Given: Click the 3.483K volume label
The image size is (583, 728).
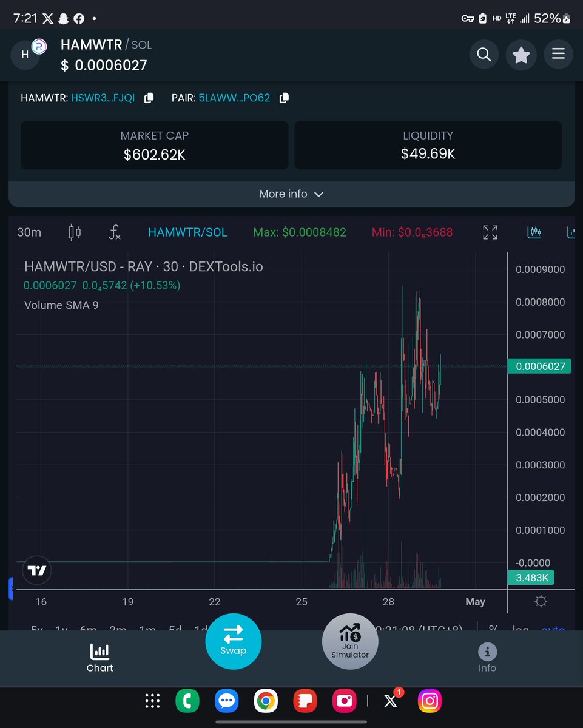Looking at the screenshot, I should [531, 578].
